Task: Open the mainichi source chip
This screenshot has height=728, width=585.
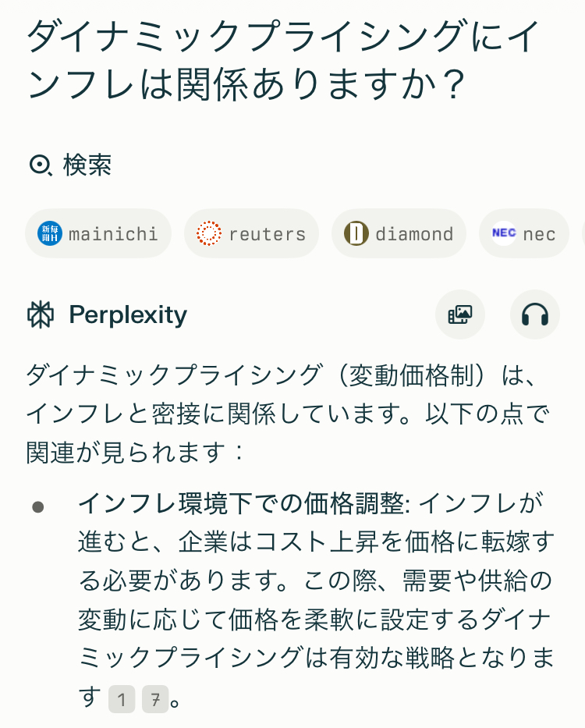Action: (98, 233)
